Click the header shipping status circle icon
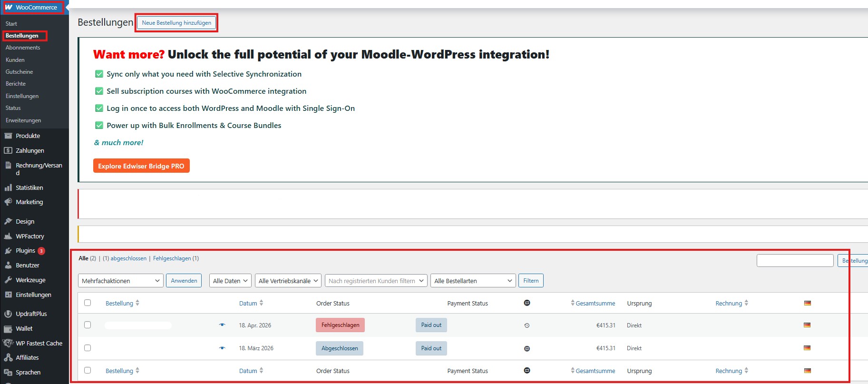 pyautogui.click(x=527, y=303)
